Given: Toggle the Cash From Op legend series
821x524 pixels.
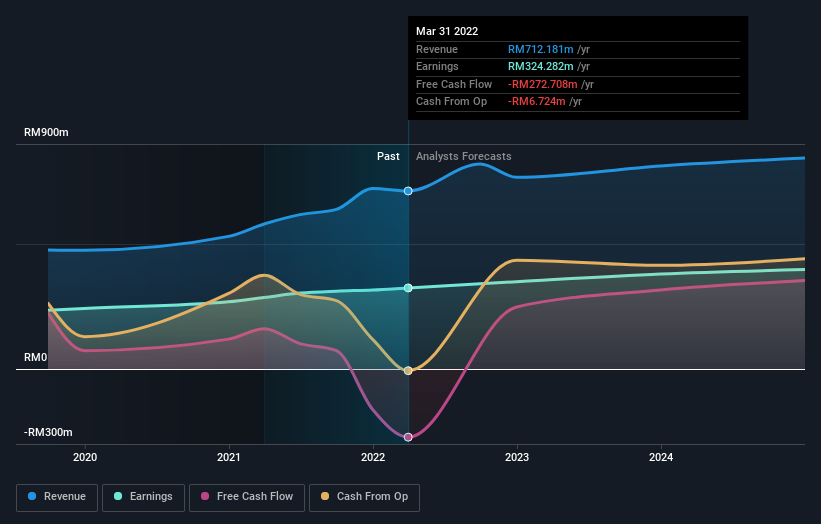Looking at the screenshot, I should pyautogui.click(x=364, y=497).
